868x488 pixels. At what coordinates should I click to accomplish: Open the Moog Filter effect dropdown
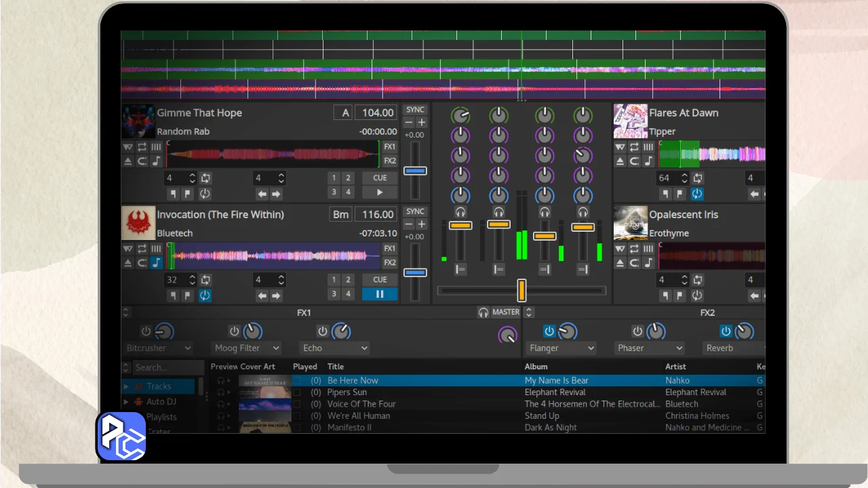245,348
